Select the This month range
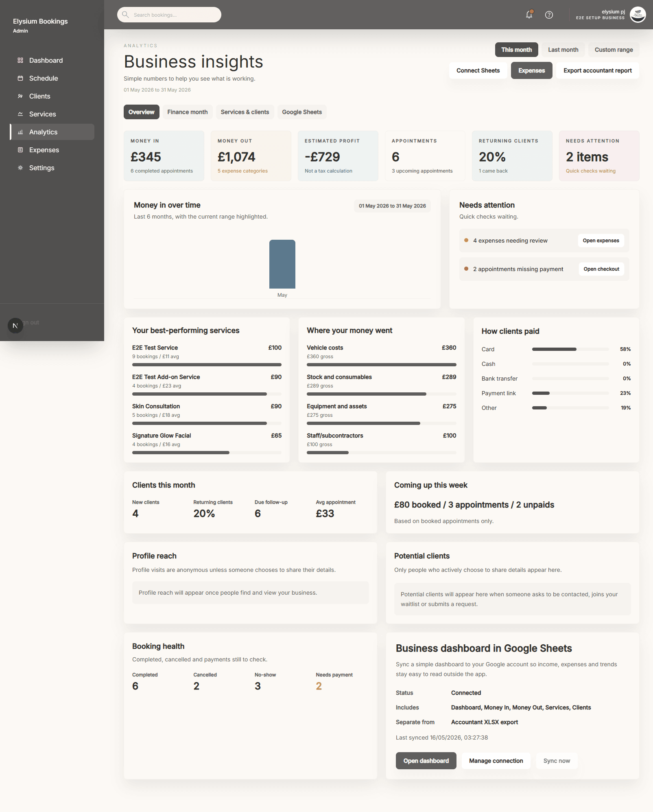Screen dimensions: 653x812 516,50
